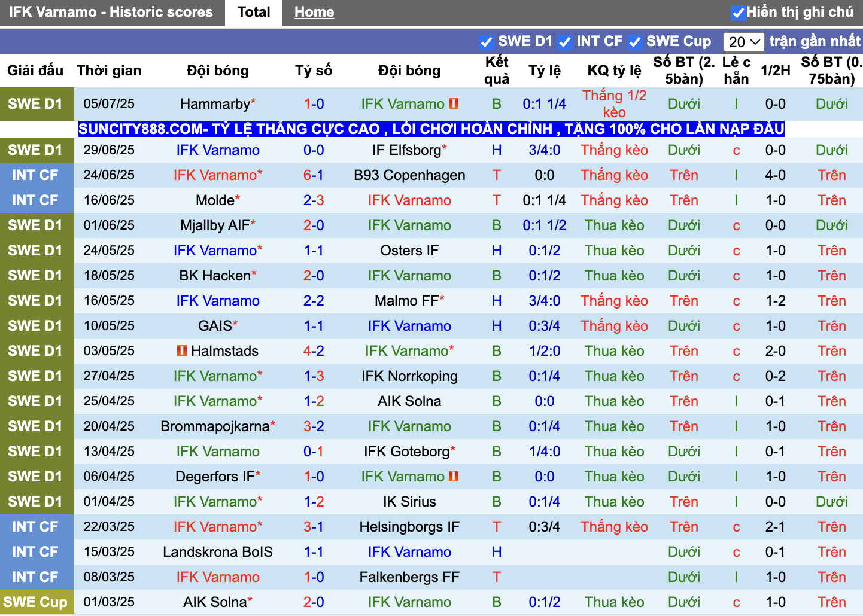Click the 3/4:0 odds for Malmo FF match
This screenshot has height=616, width=863.
[545, 301]
